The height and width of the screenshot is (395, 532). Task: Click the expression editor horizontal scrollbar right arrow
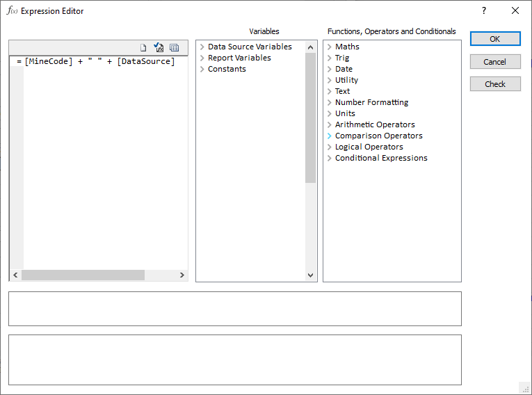182,275
